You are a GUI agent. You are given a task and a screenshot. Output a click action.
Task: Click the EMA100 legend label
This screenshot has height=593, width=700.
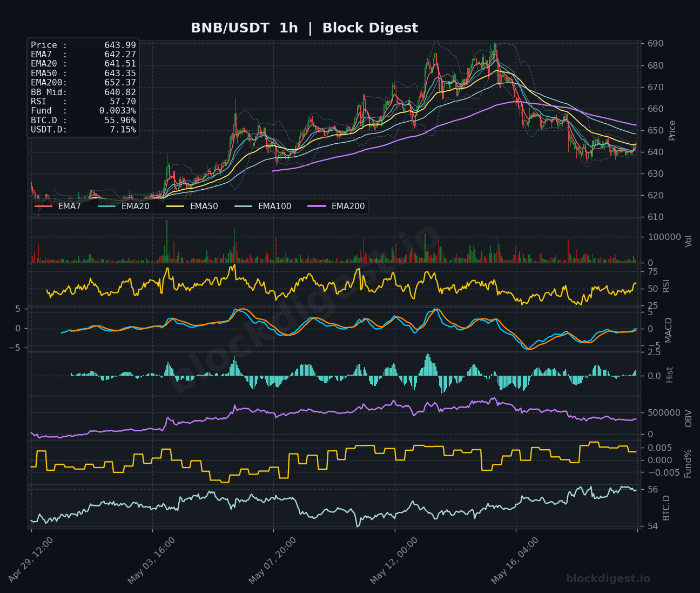tap(274, 206)
